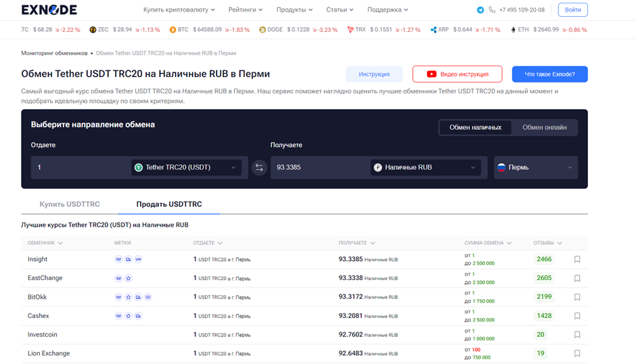
Task: Sort table by Получаете column
Action: pos(357,243)
